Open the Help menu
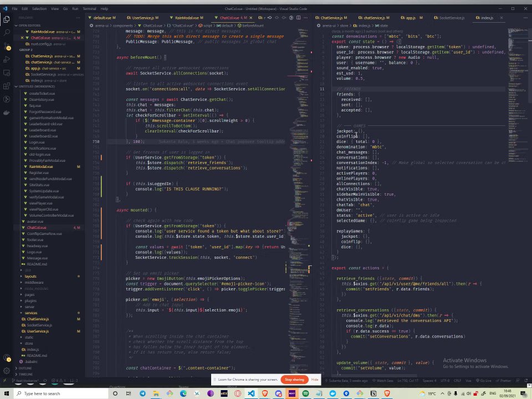This screenshot has width=532, height=399. pyautogui.click(x=105, y=9)
